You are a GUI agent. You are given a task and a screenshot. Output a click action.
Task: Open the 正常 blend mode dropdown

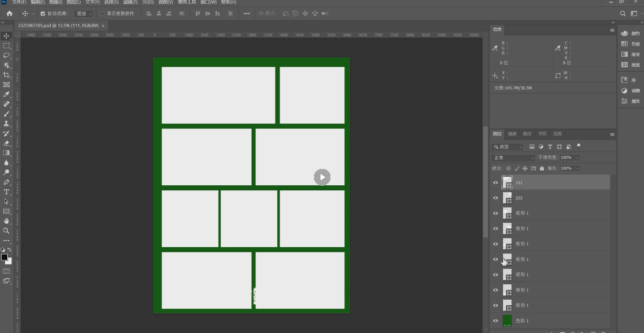pos(513,158)
